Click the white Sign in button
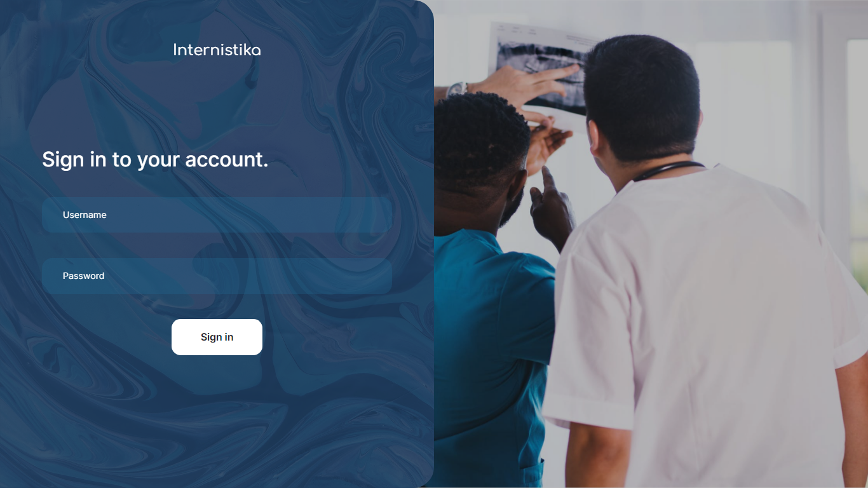Viewport: 868px width, 488px height. 217,337
